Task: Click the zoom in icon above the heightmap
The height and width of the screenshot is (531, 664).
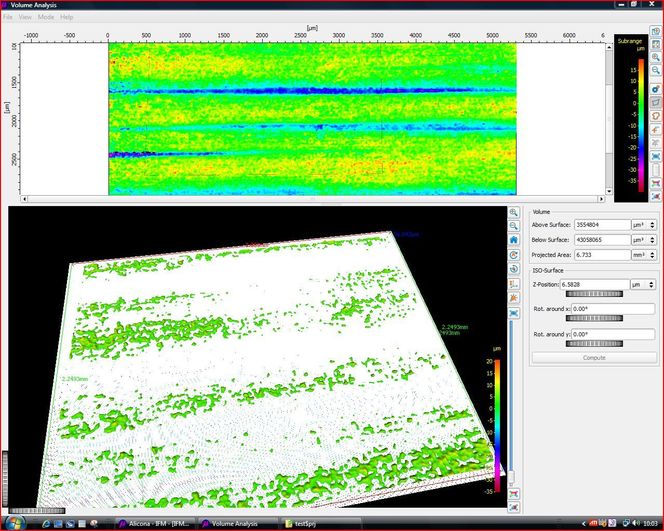Action: 656,59
